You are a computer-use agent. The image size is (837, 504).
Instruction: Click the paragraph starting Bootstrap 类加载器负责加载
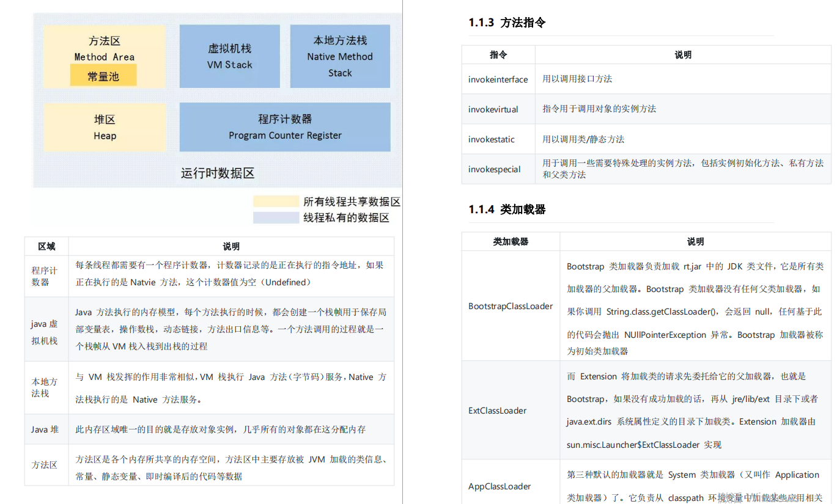click(695, 309)
